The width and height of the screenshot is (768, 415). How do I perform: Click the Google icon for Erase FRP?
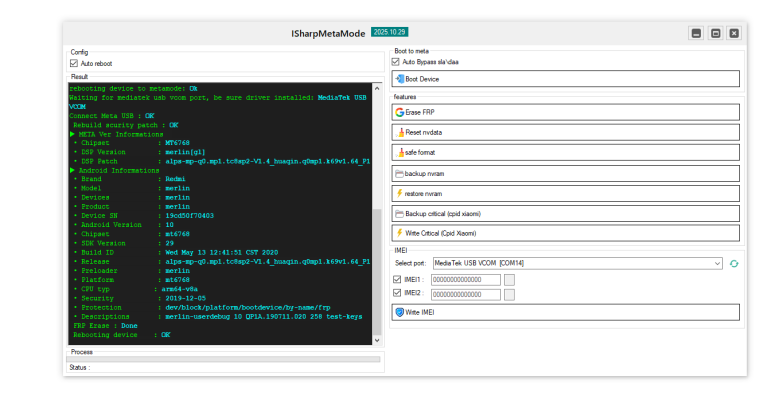400,112
